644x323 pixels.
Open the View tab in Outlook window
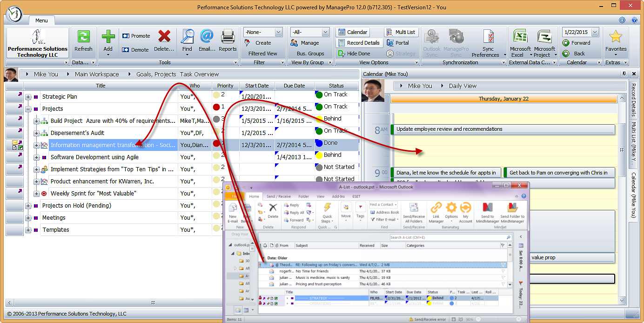tap(321, 196)
